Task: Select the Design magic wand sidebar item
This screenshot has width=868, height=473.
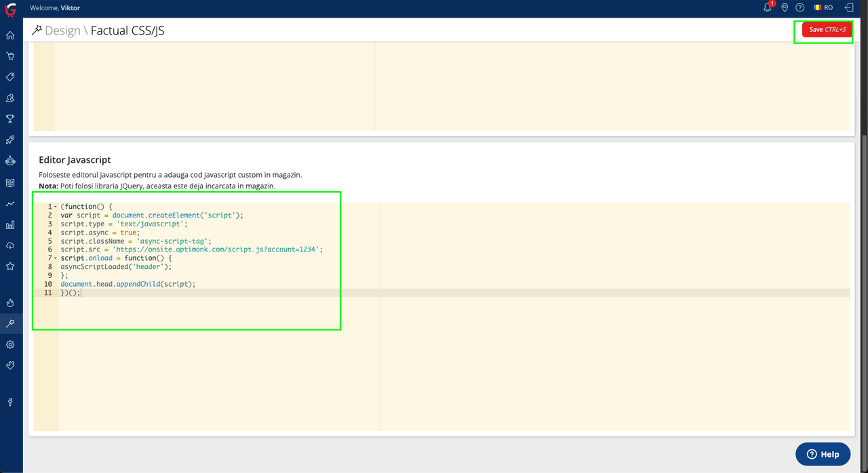Action: click(x=10, y=324)
